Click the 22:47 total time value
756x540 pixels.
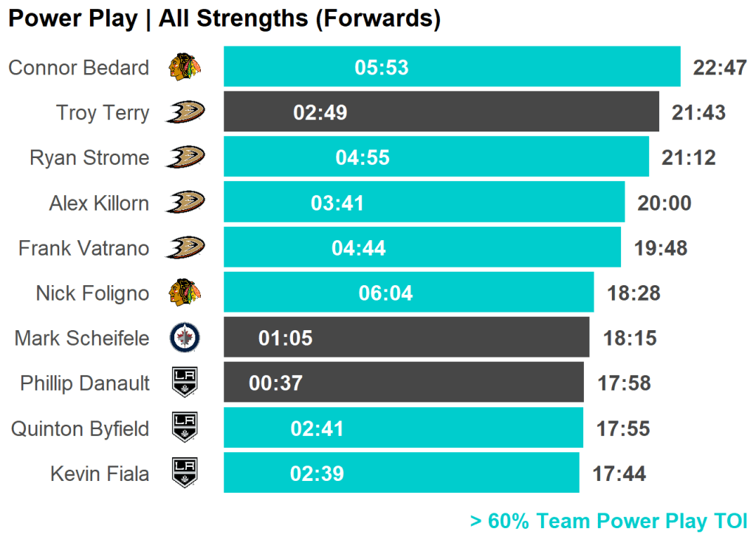720,68
